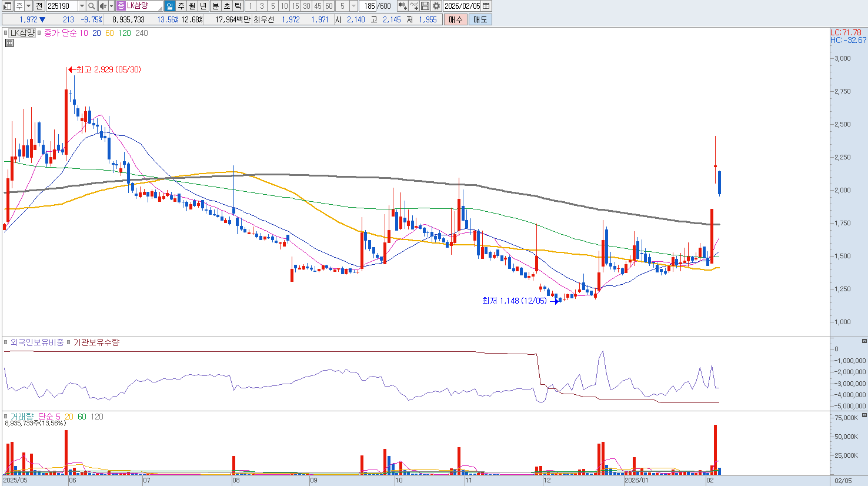868x486 pixels.
Task: Click the add candlestick indicator icon
Action: click(402, 6)
